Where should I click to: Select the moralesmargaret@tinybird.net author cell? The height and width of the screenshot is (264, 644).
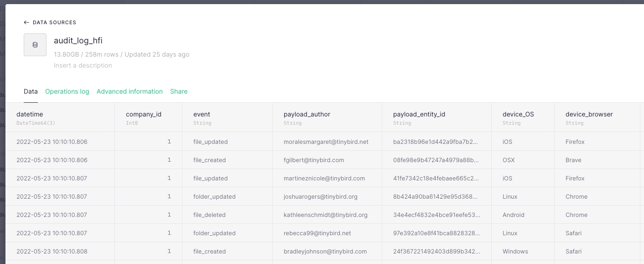tap(326, 142)
